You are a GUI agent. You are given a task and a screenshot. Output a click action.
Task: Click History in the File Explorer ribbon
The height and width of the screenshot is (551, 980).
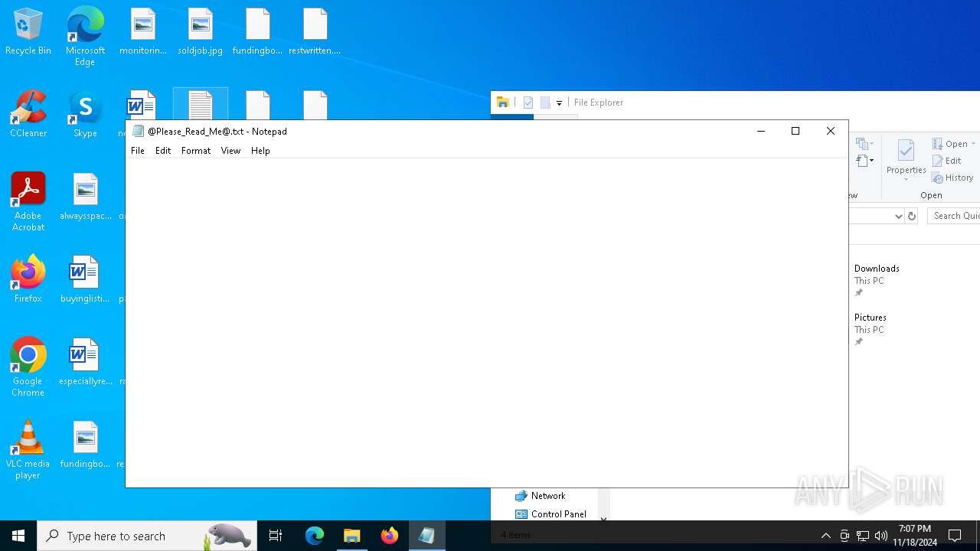[952, 178]
